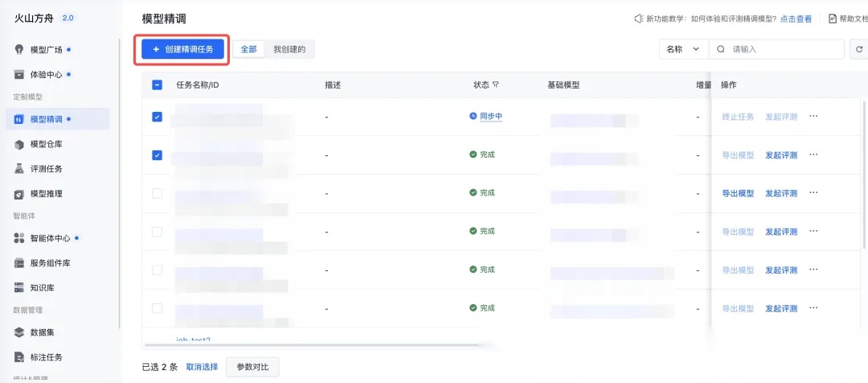The height and width of the screenshot is (383, 868).
Task: Open the 名称 search-type dropdown
Action: 684,49
